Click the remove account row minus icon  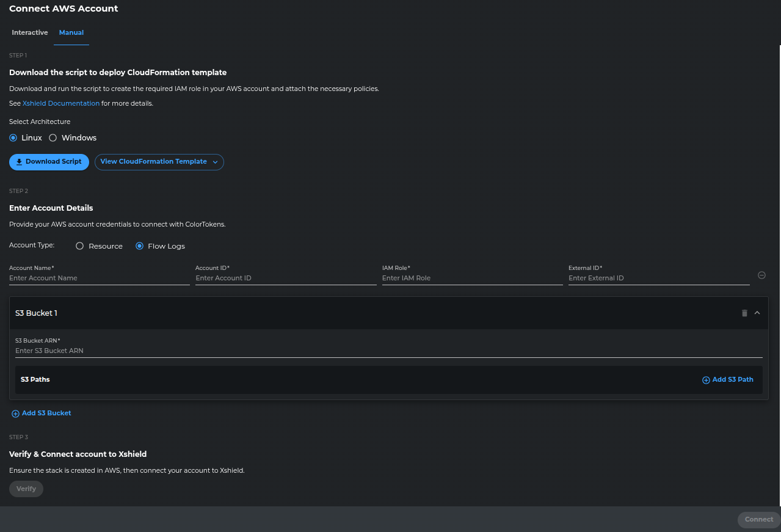click(761, 275)
